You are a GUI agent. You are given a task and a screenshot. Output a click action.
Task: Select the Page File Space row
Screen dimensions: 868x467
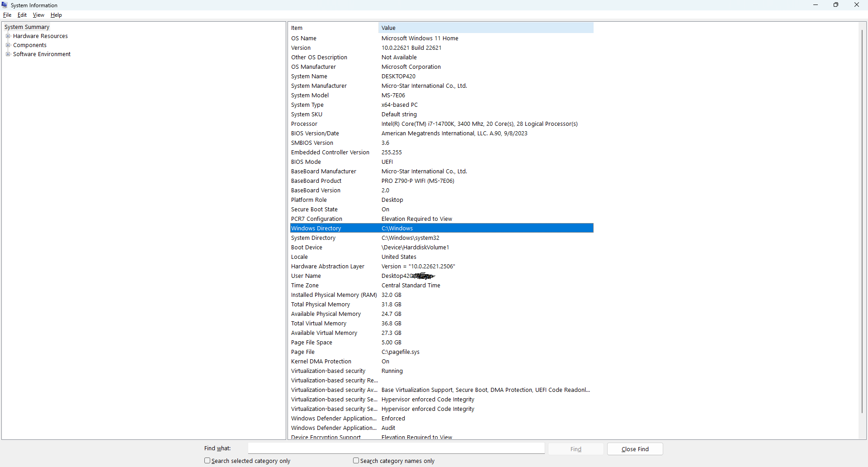[442, 343]
